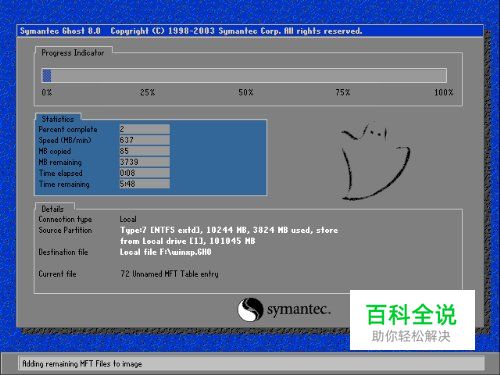This screenshot has width=500, height=375.
Task: Click the Symantec Ghost 8.0 title bar
Action: click(x=250, y=31)
